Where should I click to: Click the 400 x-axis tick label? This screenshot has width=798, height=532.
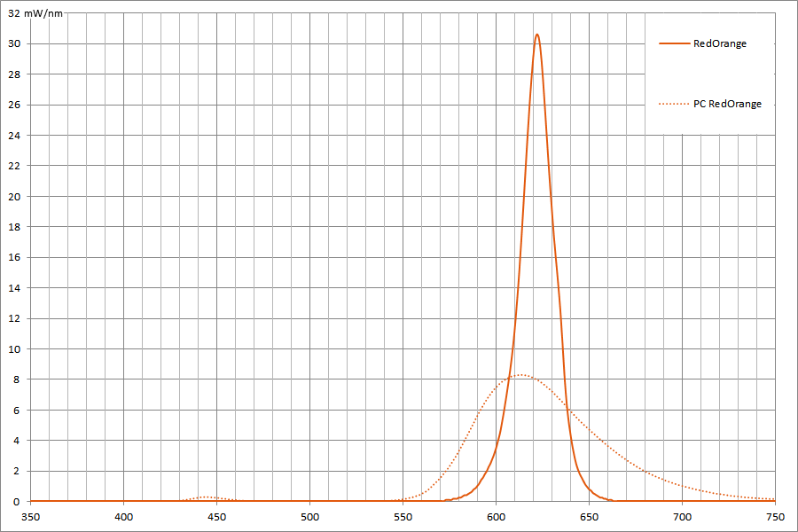tap(124, 516)
